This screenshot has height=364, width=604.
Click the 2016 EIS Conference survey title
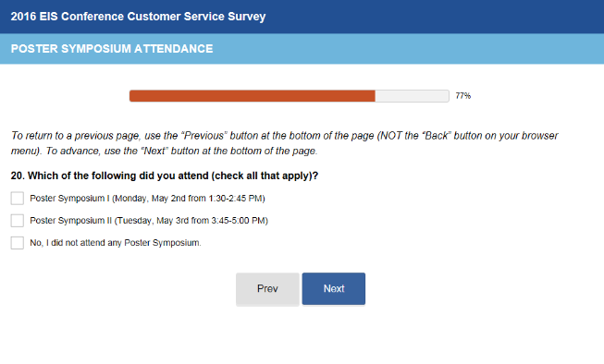click(139, 17)
